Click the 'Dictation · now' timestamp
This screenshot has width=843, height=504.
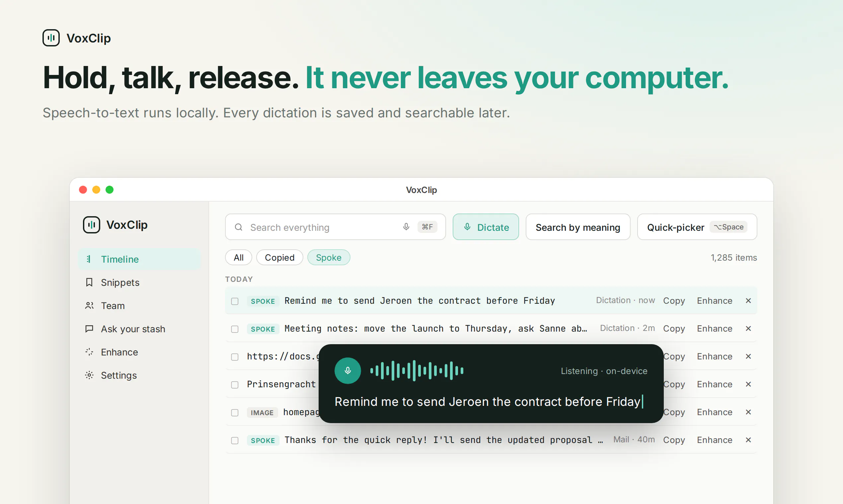626,300
